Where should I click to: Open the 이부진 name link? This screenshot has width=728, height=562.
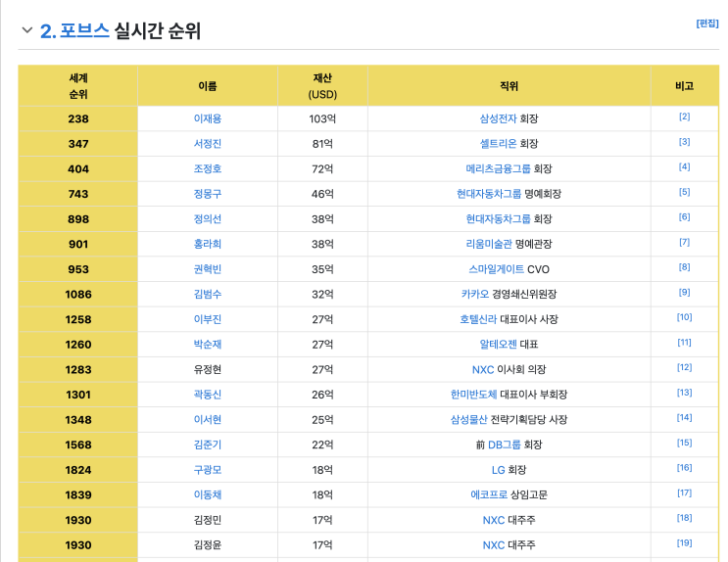pyautogui.click(x=208, y=319)
